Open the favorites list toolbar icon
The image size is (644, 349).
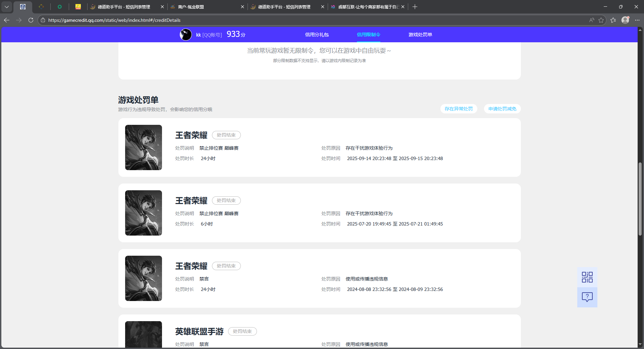click(x=613, y=20)
